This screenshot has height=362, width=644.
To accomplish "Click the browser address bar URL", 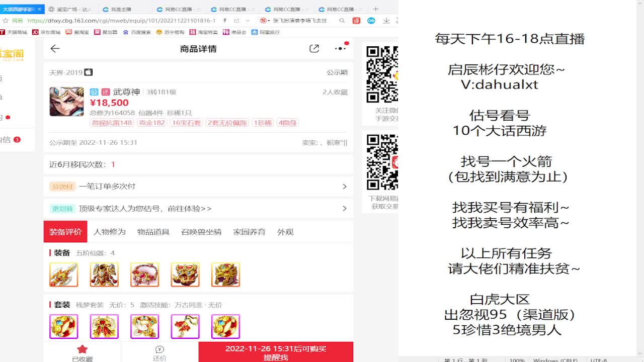I will 121,21.
